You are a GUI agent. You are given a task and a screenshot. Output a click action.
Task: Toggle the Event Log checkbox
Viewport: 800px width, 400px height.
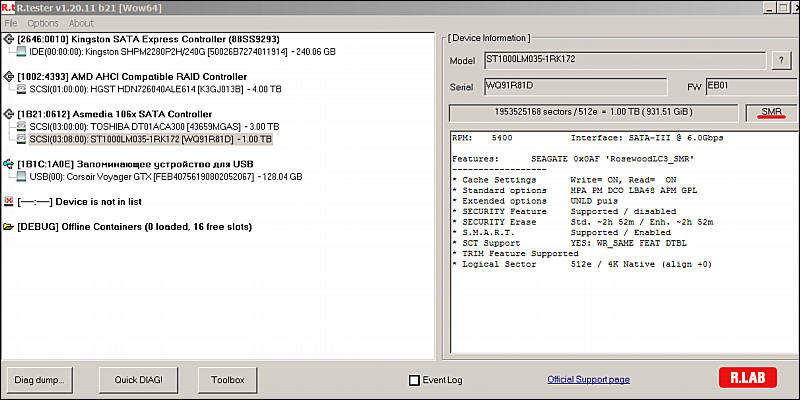(414, 380)
